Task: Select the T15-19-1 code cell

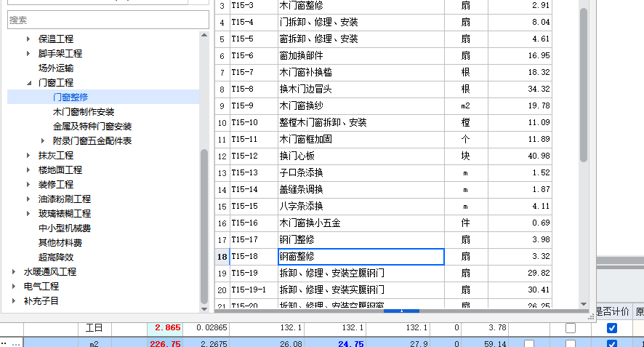Action: 254,290
